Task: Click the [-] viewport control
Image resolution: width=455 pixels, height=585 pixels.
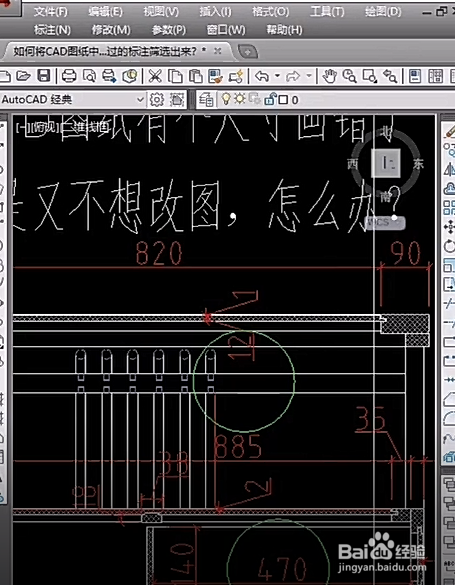Action: pos(22,128)
